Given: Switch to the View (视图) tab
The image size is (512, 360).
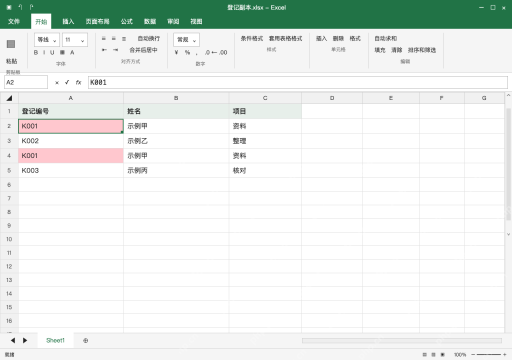Looking at the screenshot, I should pos(196,21).
